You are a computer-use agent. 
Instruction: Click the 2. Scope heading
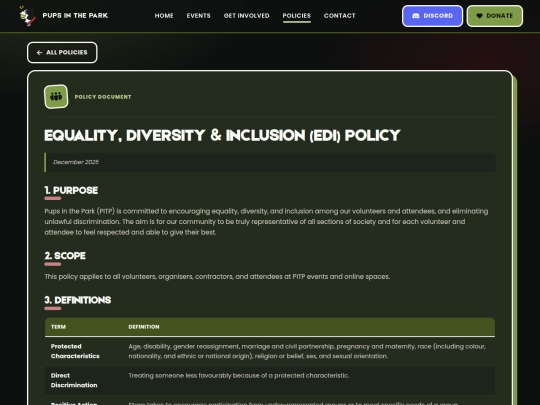click(x=65, y=256)
